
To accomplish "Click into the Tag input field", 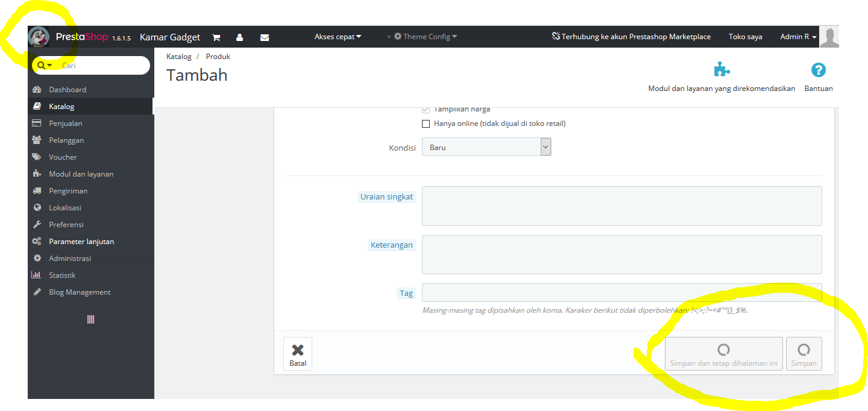I will click(621, 293).
